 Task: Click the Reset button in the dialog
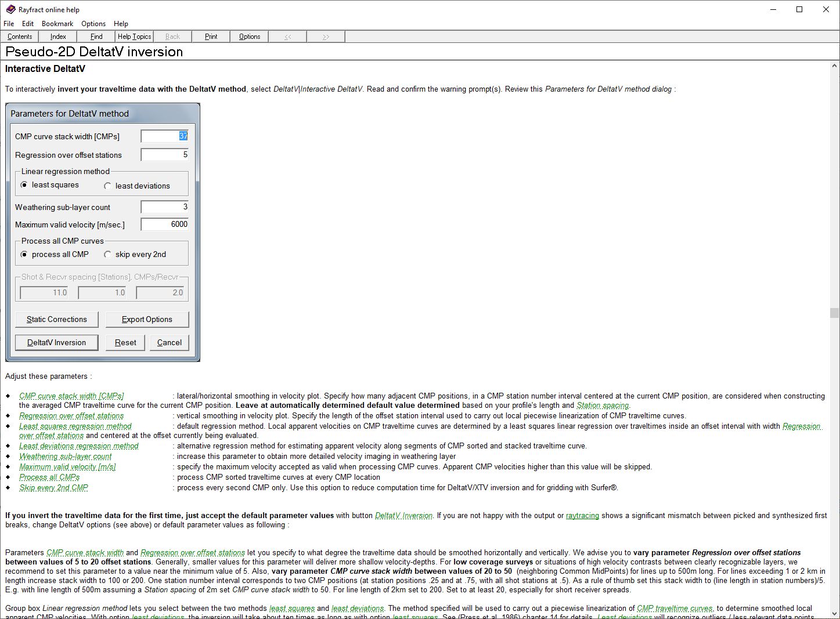(125, 343)
